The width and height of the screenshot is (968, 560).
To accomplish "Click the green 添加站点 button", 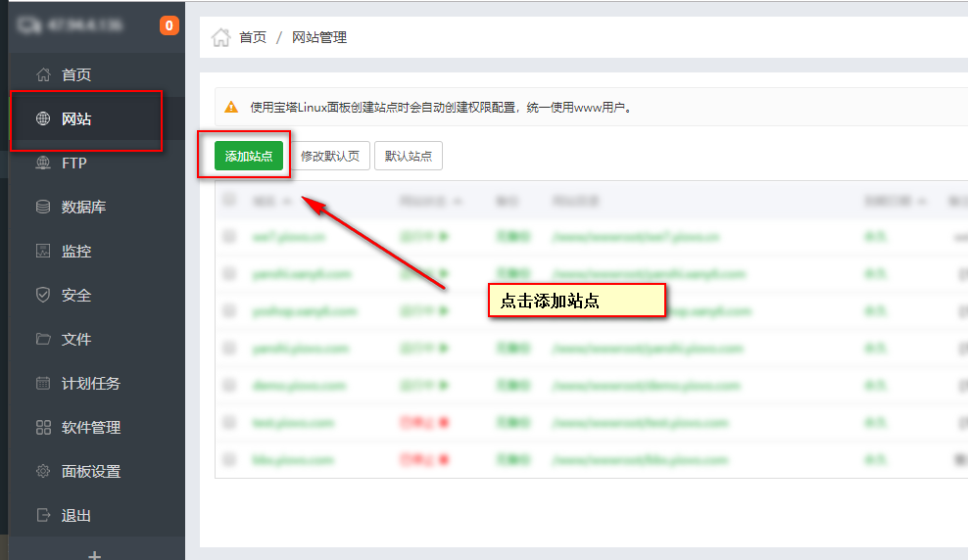I will pos(248,157).
